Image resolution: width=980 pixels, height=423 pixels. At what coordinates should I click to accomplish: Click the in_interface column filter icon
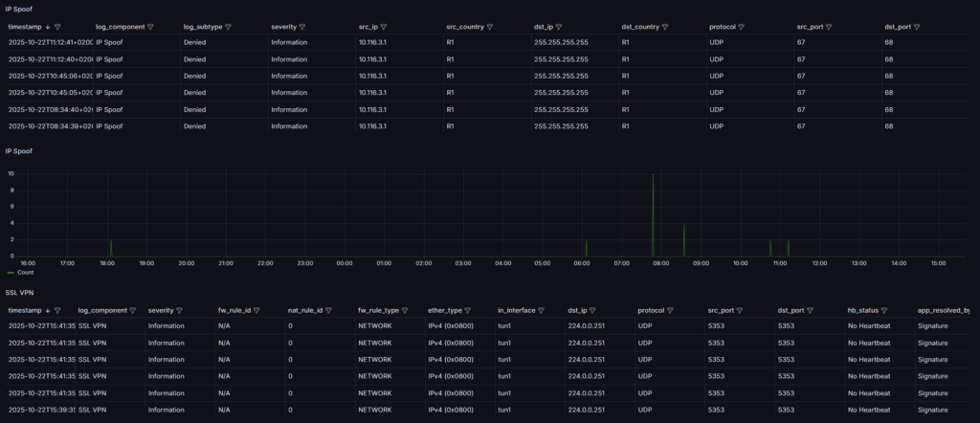540,310
